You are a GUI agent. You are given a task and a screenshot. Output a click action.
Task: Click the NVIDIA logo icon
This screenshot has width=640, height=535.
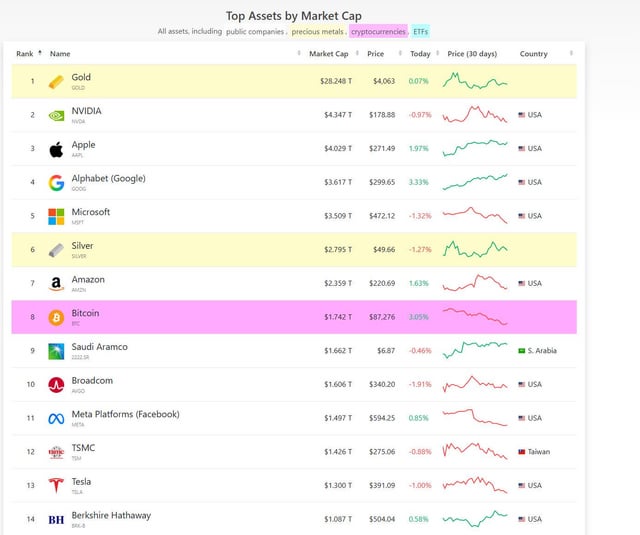click(x=56, y=115)
